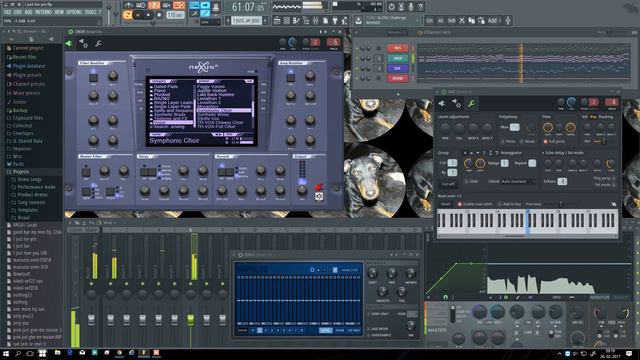This screenshot has width=640, height=360.
Task: Expand the Backup folder in browser
Action: pos(20,111)
